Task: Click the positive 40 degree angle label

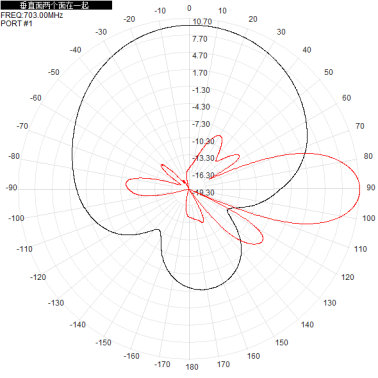Action: tap(307, 50)
